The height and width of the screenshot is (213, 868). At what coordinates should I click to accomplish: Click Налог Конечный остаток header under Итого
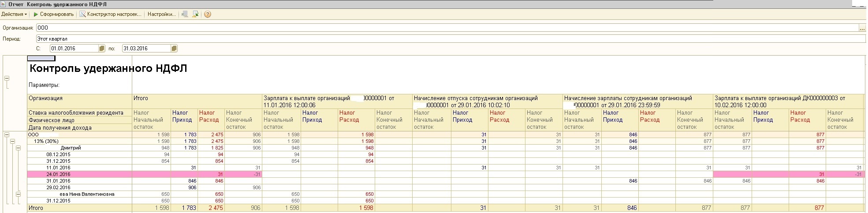click(x=243, y=120)
